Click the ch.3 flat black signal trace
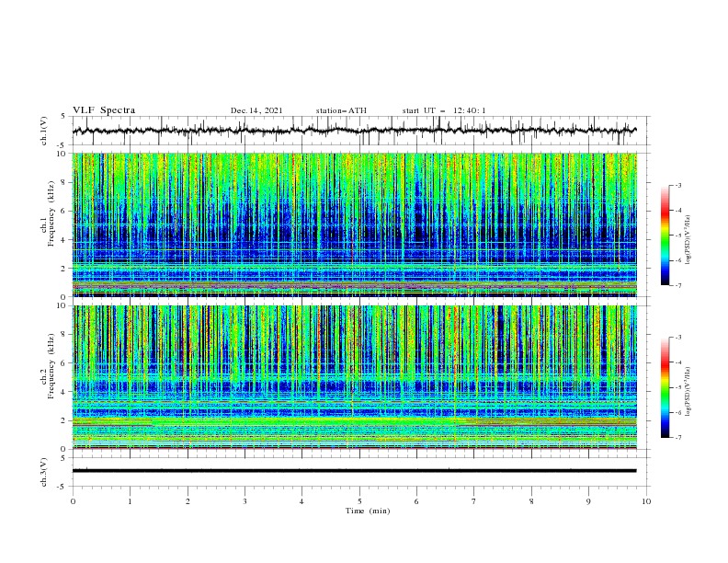 pyautogui.click(x=354, y=471)
